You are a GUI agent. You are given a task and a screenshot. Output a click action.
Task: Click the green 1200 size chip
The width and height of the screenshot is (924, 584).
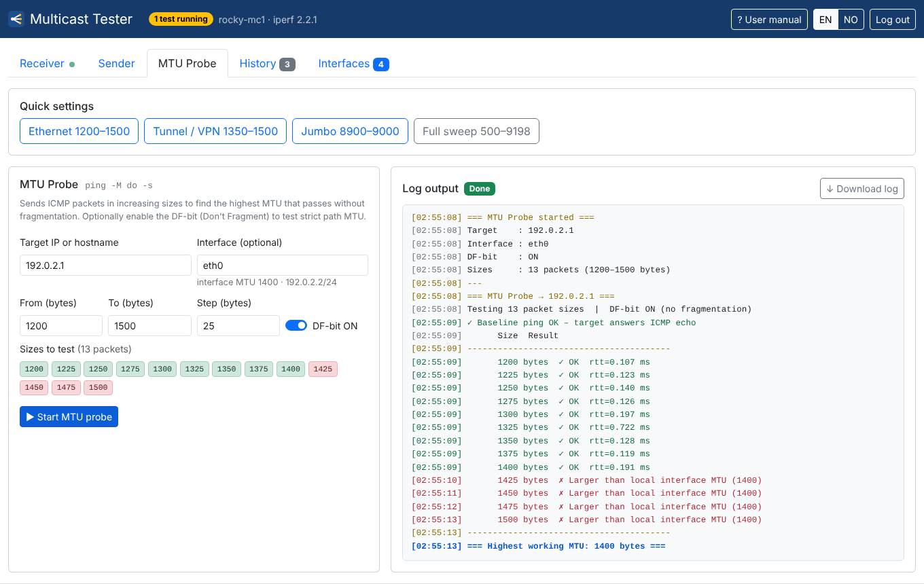[x=34, y=369]
